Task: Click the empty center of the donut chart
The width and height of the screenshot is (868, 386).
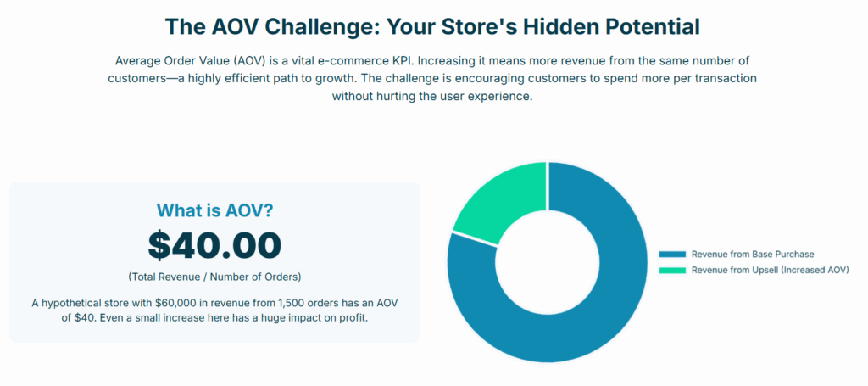Action: click(547, 262)
